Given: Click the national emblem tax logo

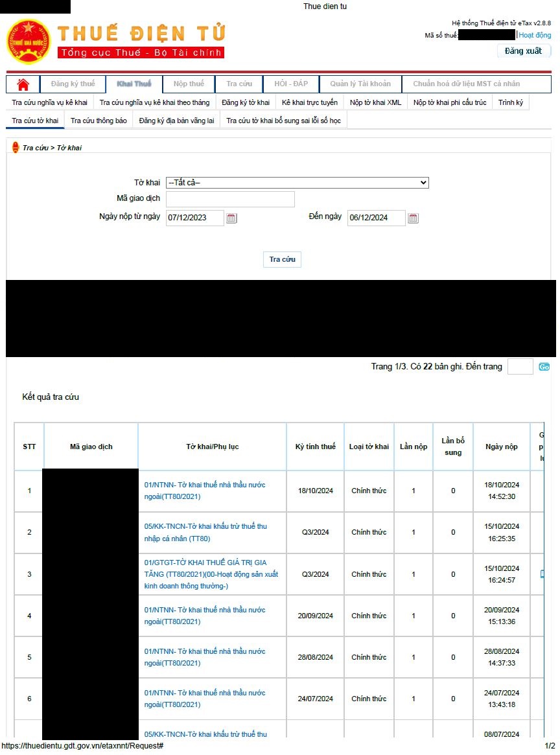Looking at the screenshot, I should tap(28, 41).
